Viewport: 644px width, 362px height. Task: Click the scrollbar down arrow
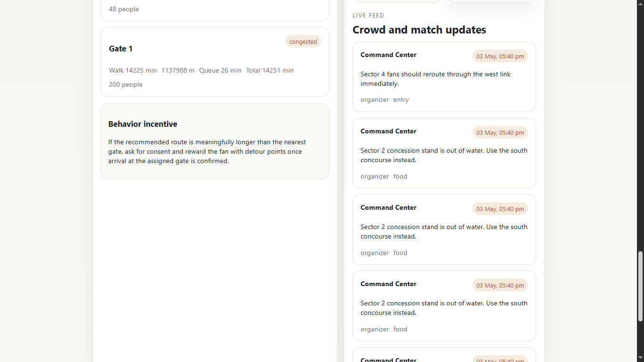tap(640, 358)
